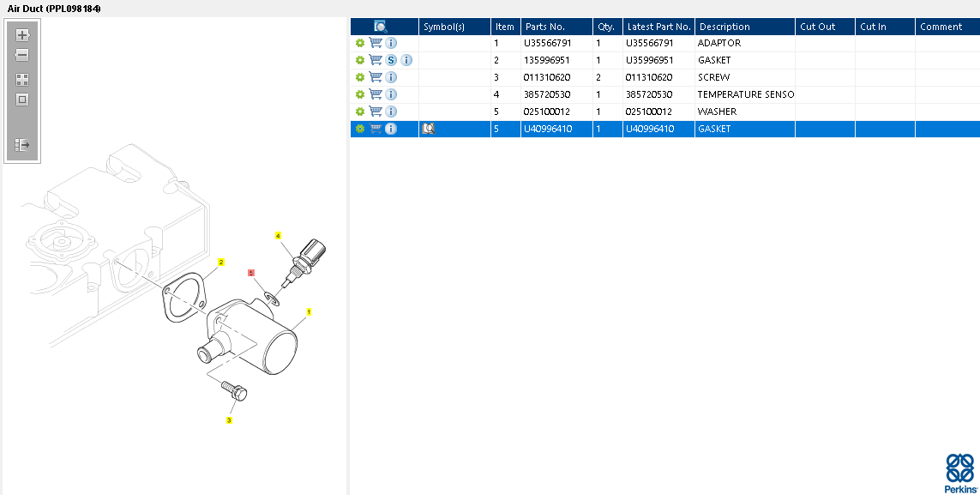Screen dimensions: 980x495
Task: Click the green gear icon in the ADAPTOR row
Action: [x=360, y=43]
